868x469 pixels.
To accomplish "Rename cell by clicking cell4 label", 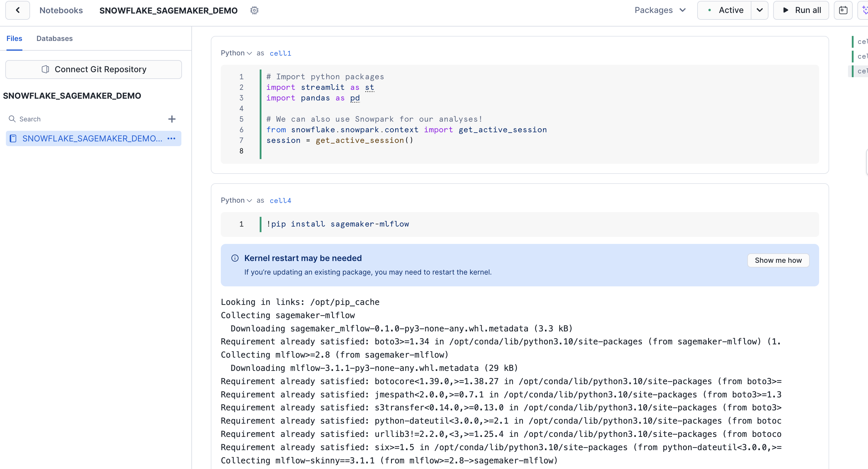I will [280, 201].
